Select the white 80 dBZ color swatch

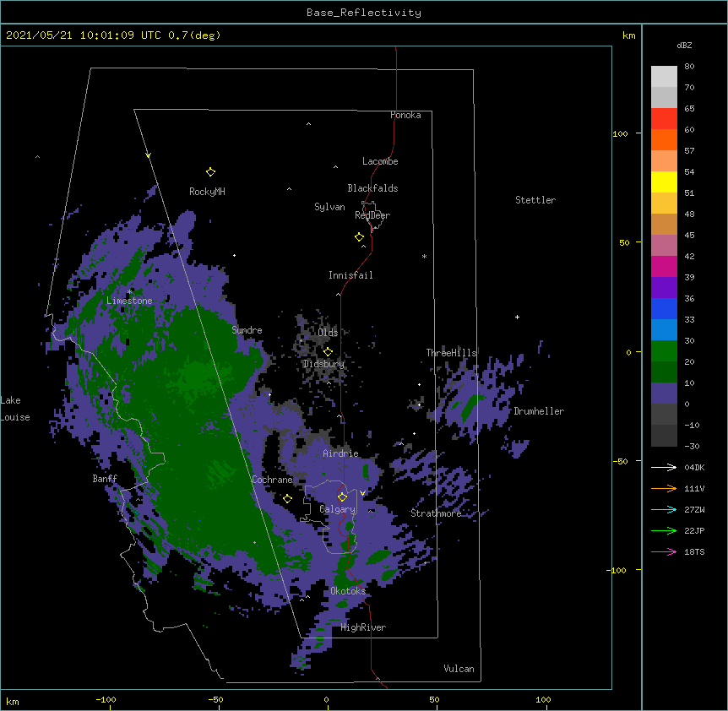pos(664,77)
